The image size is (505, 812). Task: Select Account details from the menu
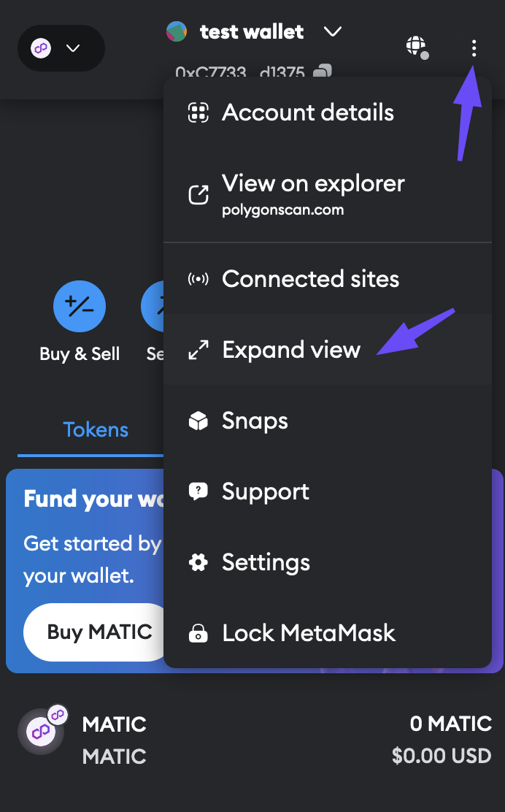(x=307, y=113)
